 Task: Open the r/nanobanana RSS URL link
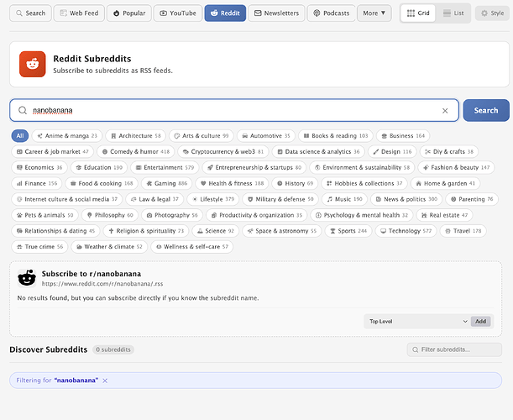102,284
